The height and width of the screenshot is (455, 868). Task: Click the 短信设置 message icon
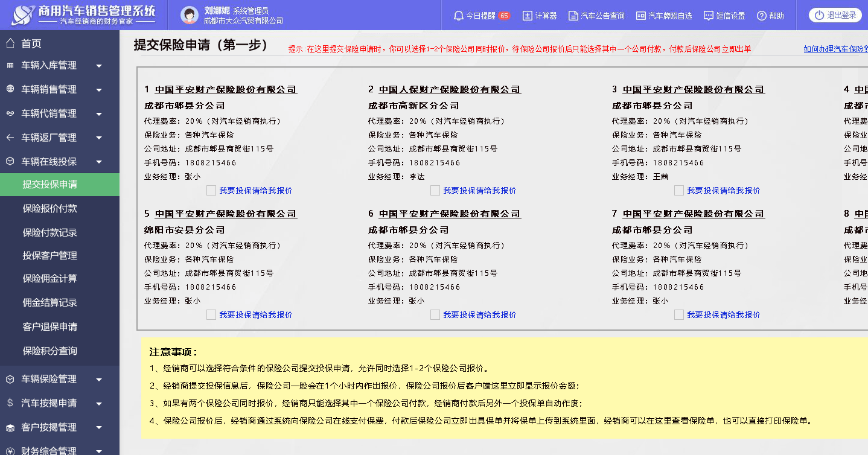(x=709, y=16)
